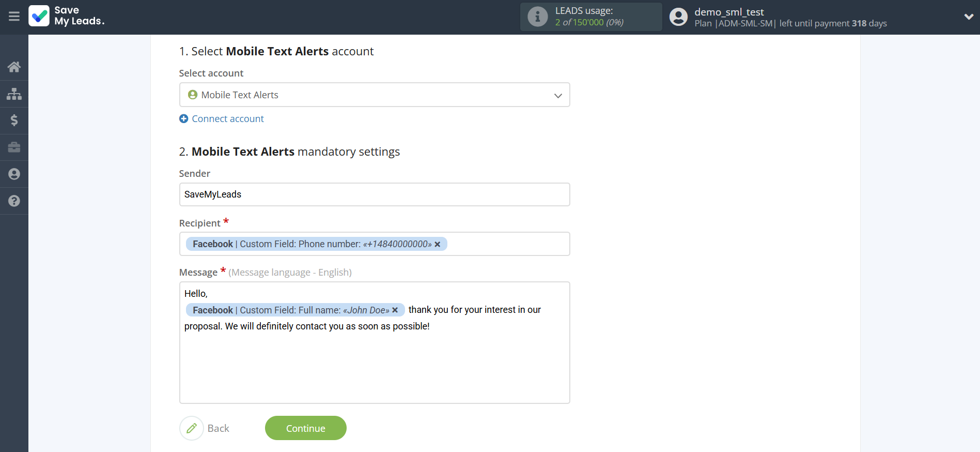Click the Plan ADM-SML-SM payment text

(790, 23)
